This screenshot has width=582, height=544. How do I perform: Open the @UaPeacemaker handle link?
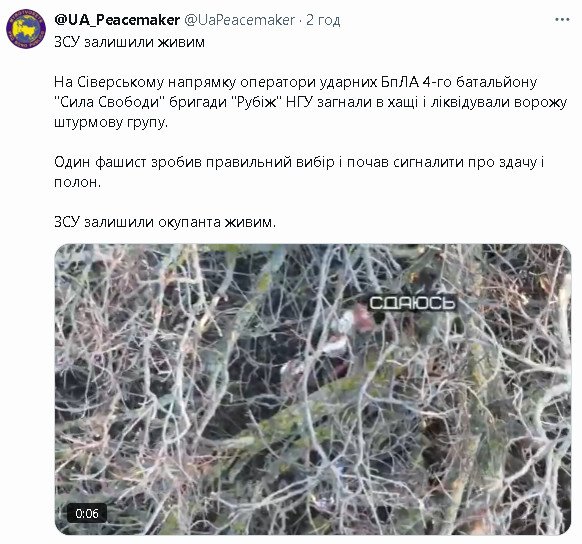point(239,20)
